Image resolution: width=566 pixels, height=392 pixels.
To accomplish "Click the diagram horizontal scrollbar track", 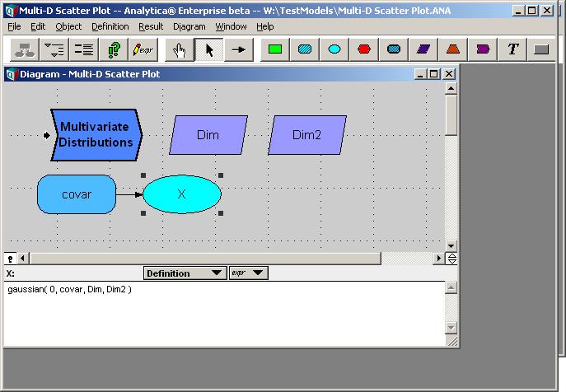I will tap(406, 259).
